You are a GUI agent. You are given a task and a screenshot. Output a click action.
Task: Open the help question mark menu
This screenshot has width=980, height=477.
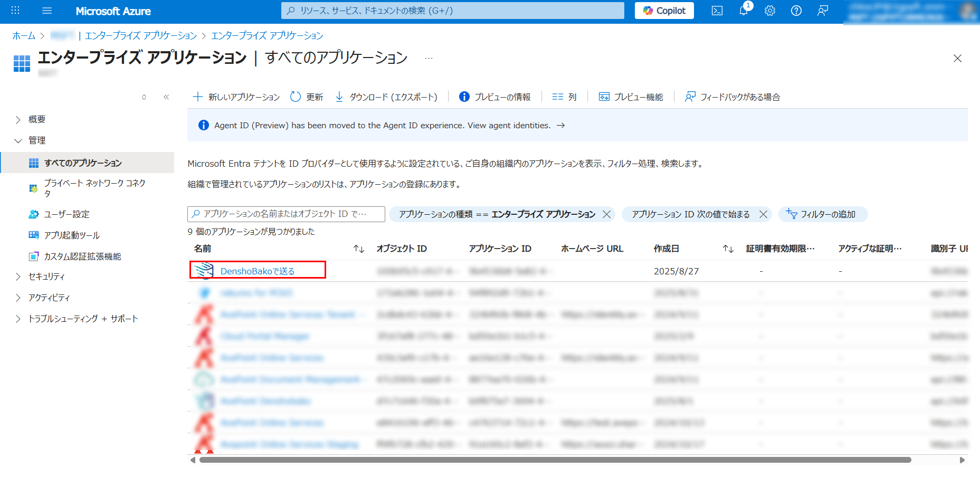(796, 11)
